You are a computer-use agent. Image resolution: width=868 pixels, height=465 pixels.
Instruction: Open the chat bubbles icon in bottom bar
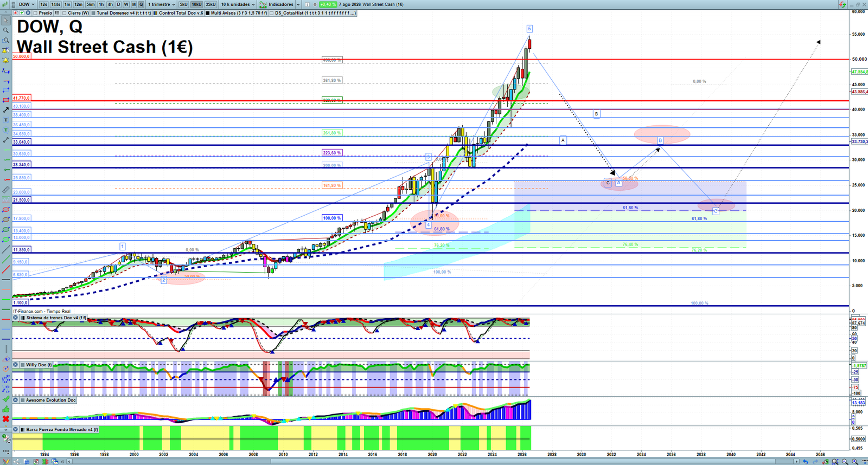27,462
